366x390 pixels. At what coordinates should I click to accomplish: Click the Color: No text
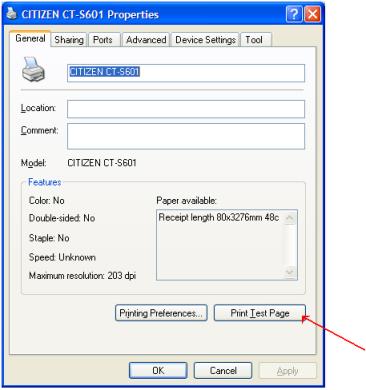[47, 200]
